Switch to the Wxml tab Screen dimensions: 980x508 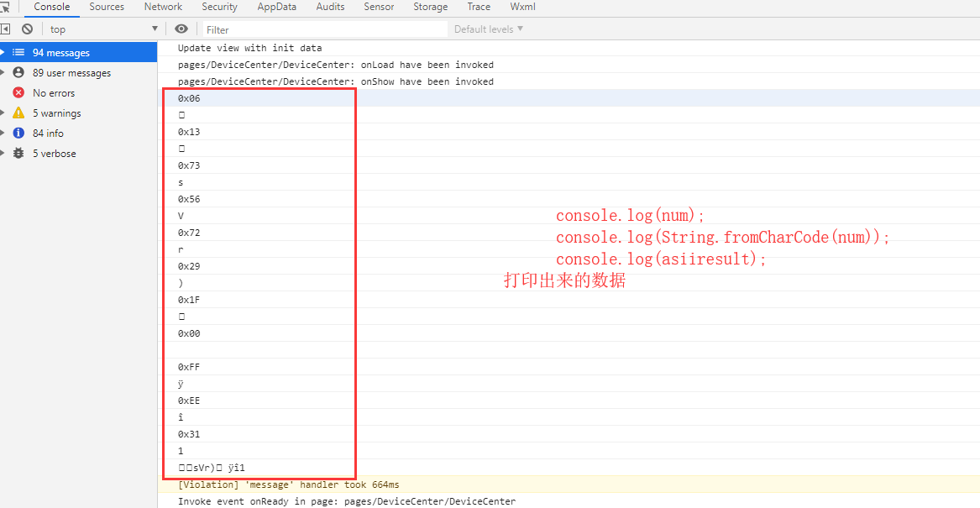522,7
